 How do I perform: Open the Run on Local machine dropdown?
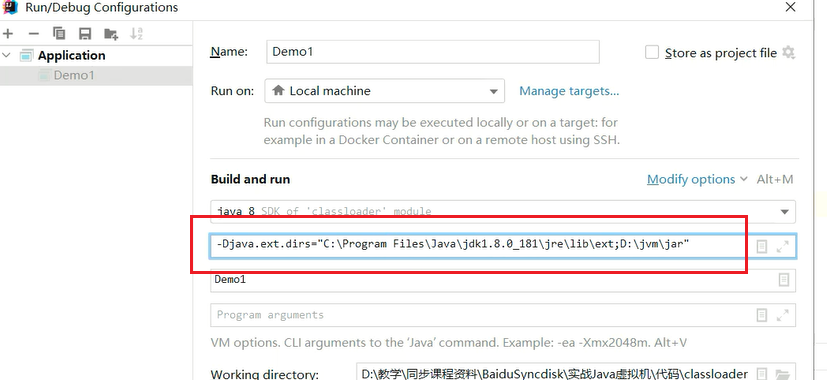pos(384,91)
